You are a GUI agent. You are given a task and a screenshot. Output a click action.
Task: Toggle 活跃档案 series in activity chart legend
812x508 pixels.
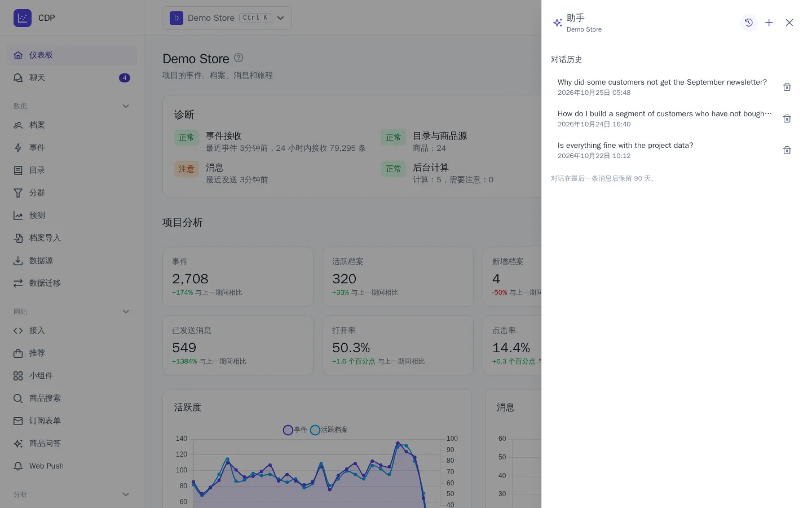tap(329, 430)
